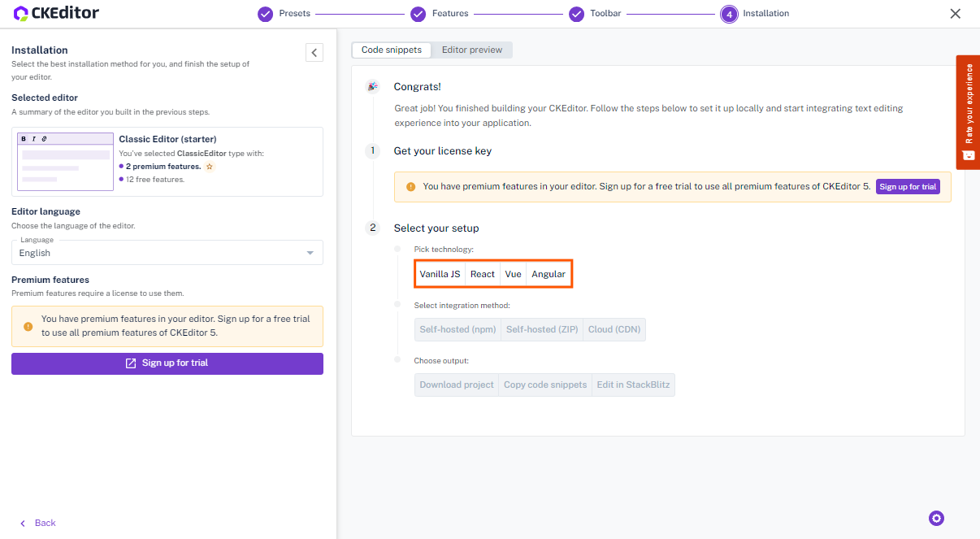This screenshot has height=539, width=980.
Task: Switch to the Editor preview tab
Action: [472, 50]
